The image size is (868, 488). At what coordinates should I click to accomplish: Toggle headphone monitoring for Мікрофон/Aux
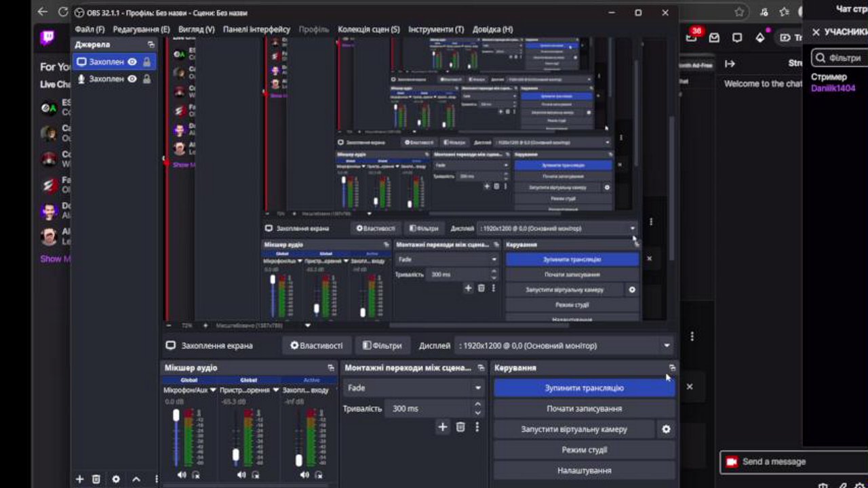pyautogui.click(x=195, y=474)
